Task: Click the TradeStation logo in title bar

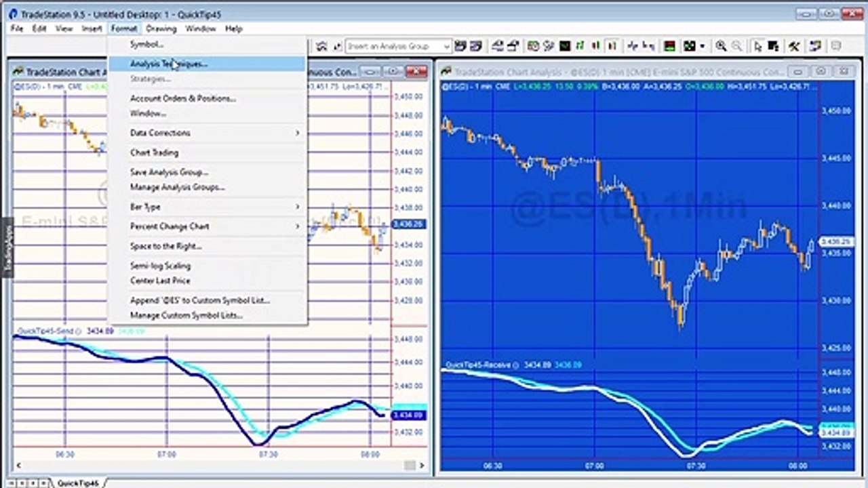Action: (x=13, y=14)
